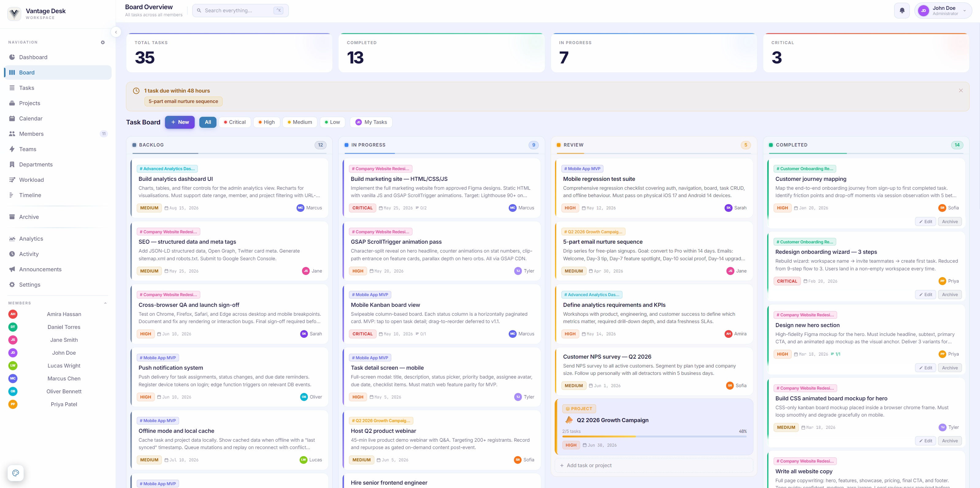Collapse the Members list section
Screen dimensions: 980x488
pos(105,303)
